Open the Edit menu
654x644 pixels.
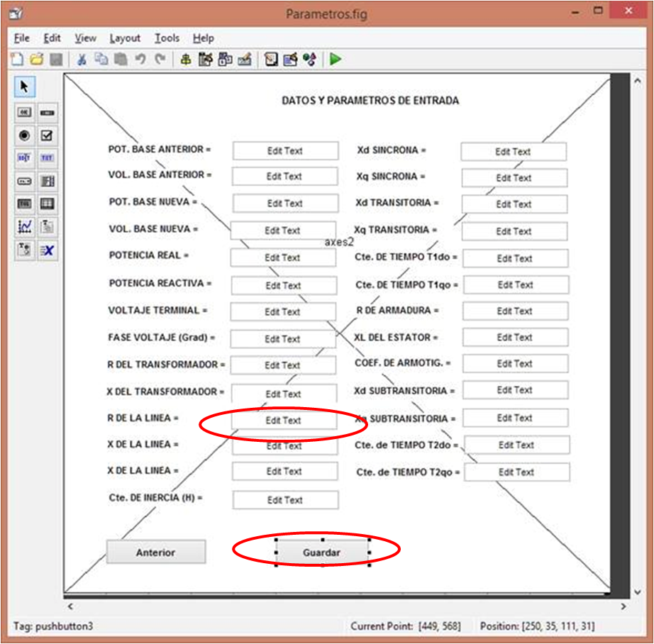[x=52, y=38]
